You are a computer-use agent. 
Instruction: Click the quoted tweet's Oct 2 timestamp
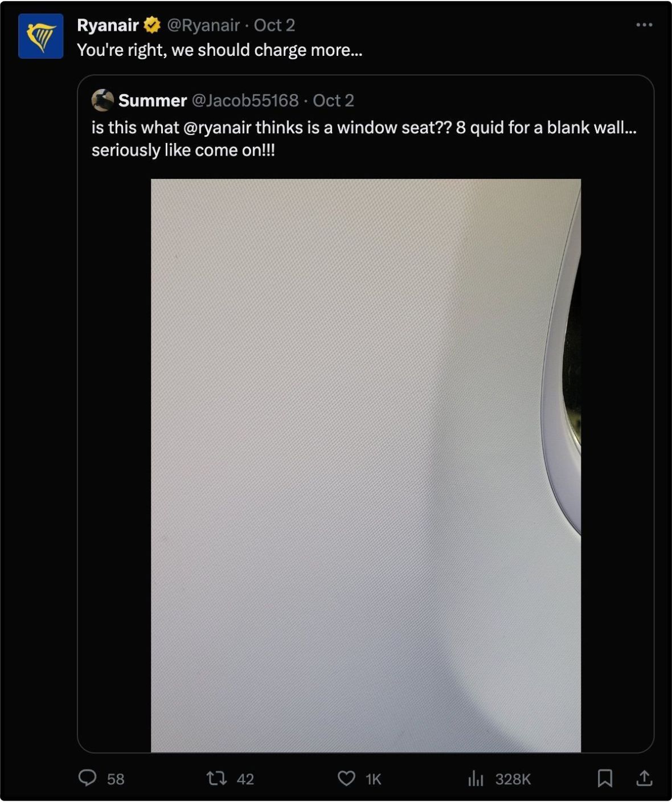[x=334, y=100]
